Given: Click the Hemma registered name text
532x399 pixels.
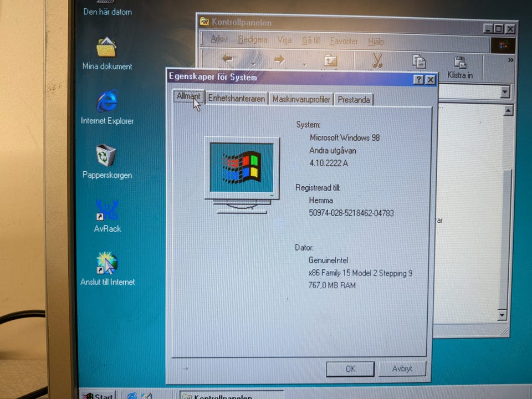Looking at the screenshot, I should [321, 200].
